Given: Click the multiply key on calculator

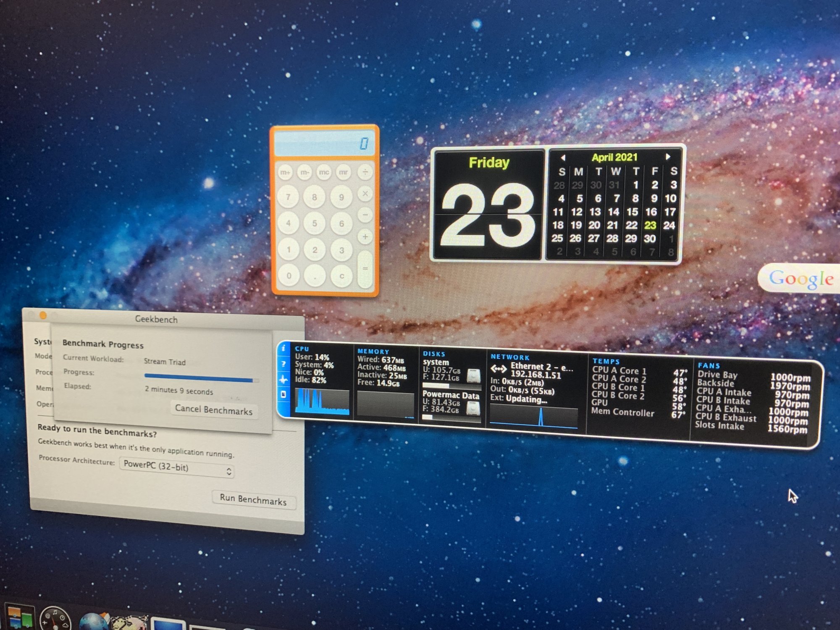Looking at the screenshot, I should pyautogui.click(x=365, y=194).
